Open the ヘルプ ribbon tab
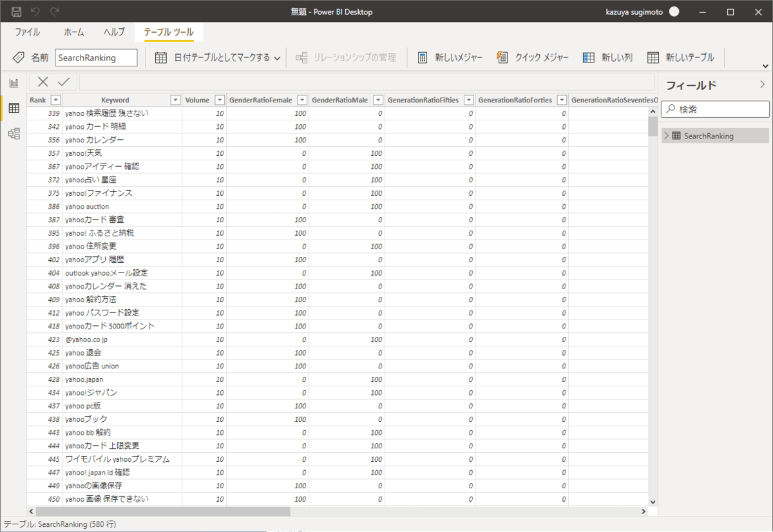Viewport: 773px width, 532px height. tap(114, 32)
